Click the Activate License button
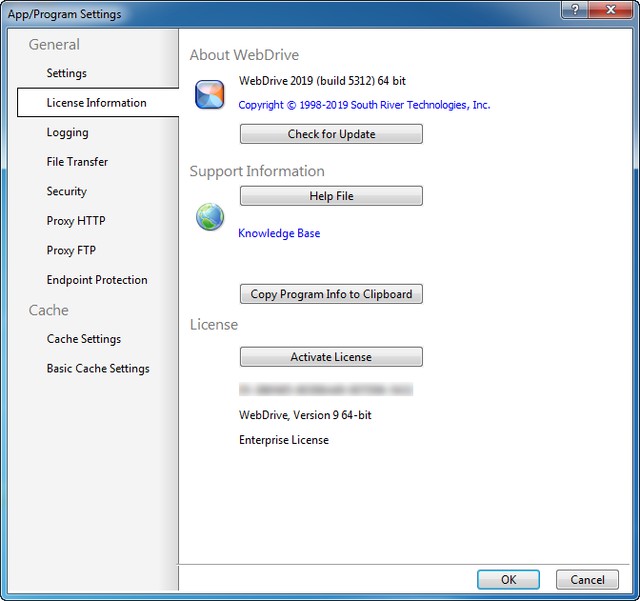This screenshot has height=601, width=640. (331, 357)
